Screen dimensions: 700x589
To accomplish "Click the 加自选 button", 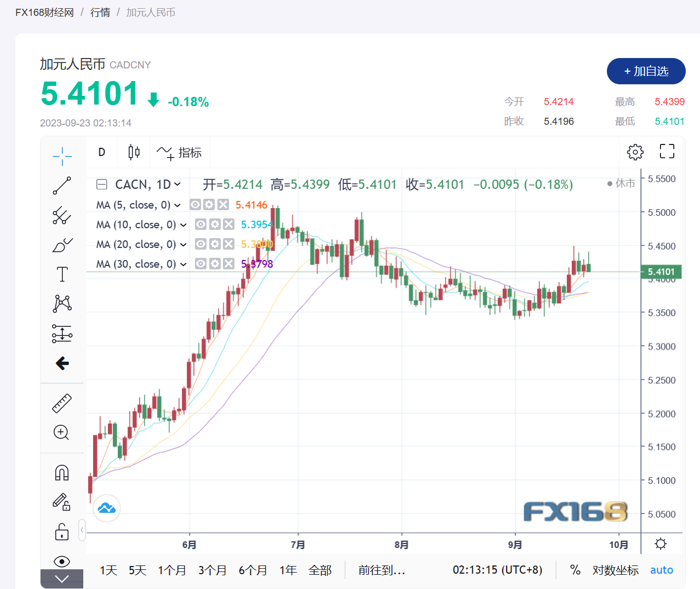I will point(646,71).
